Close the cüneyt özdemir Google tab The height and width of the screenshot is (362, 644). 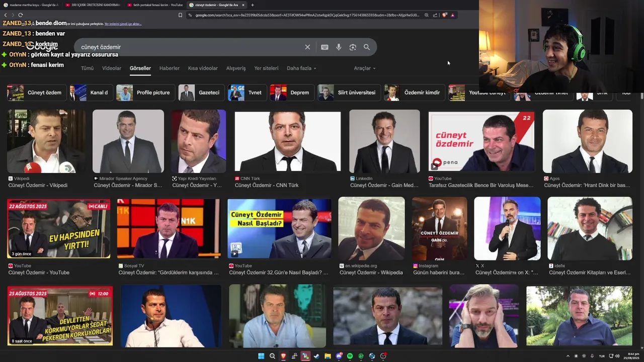tap(243, 5)
